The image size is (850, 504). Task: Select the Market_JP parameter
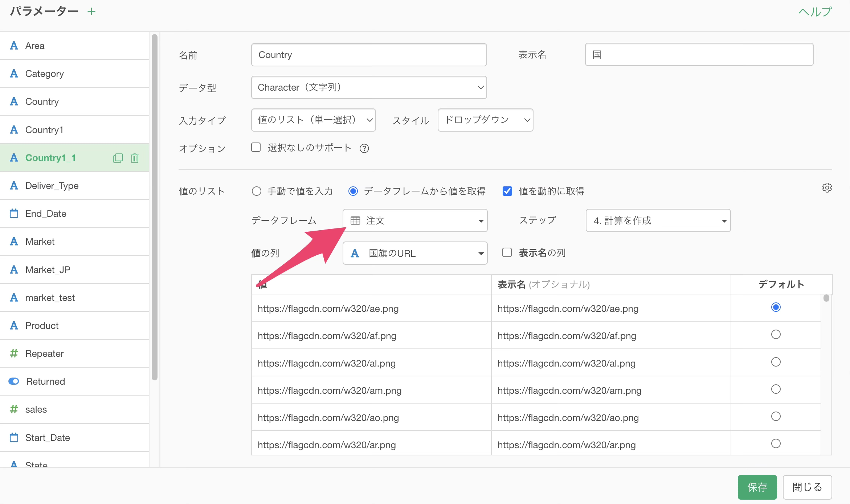[74, 270]
